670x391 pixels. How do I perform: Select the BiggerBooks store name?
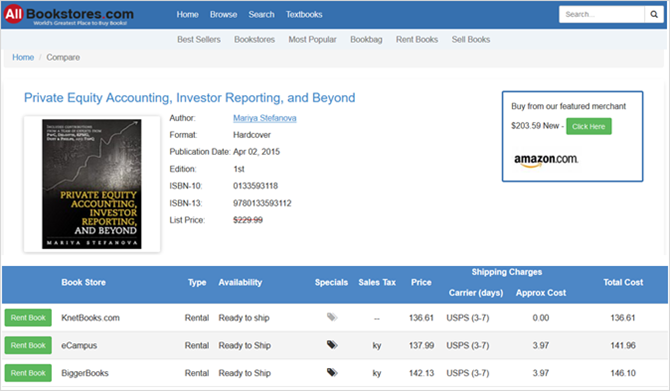(x=85, y=373)
